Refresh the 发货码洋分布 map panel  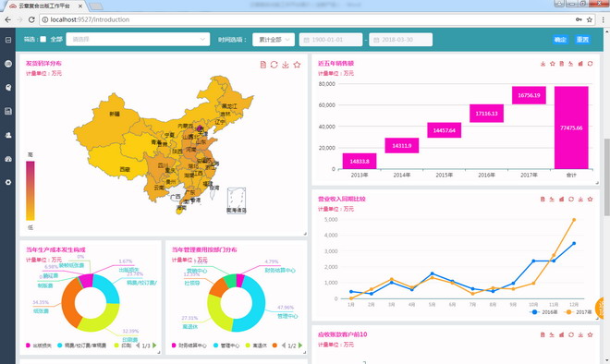click(274, 65)
